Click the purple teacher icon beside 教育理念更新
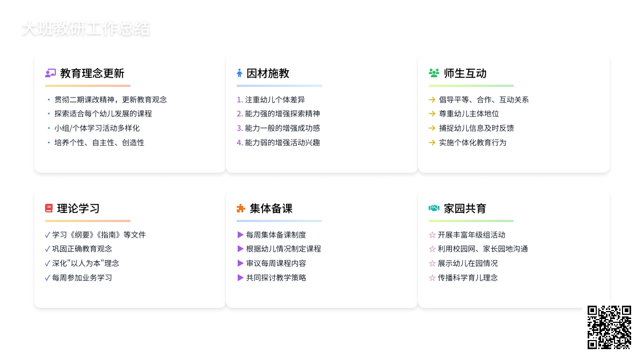644x362 pixels. click(x=50, y=73)
